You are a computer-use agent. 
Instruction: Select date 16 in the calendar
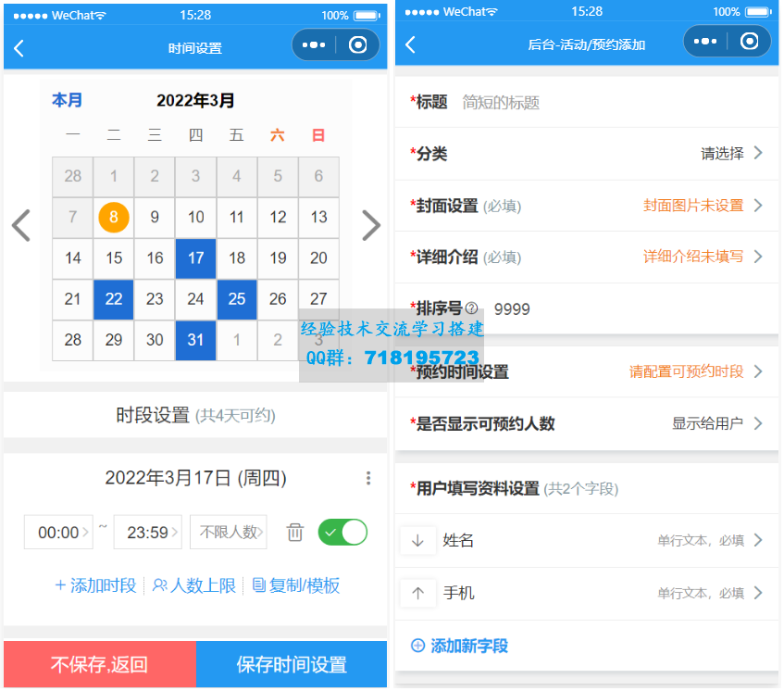click(155, 259)
